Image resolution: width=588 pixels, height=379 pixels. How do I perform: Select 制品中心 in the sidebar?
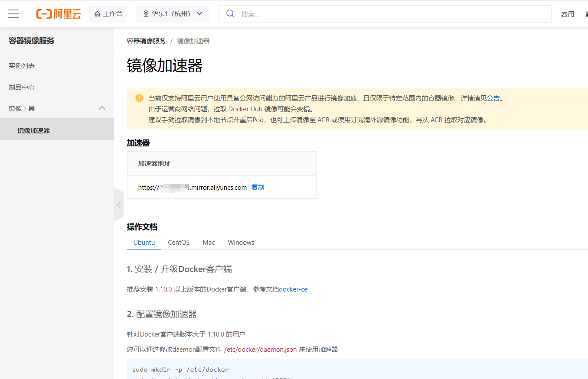click(x=22, y=87)
